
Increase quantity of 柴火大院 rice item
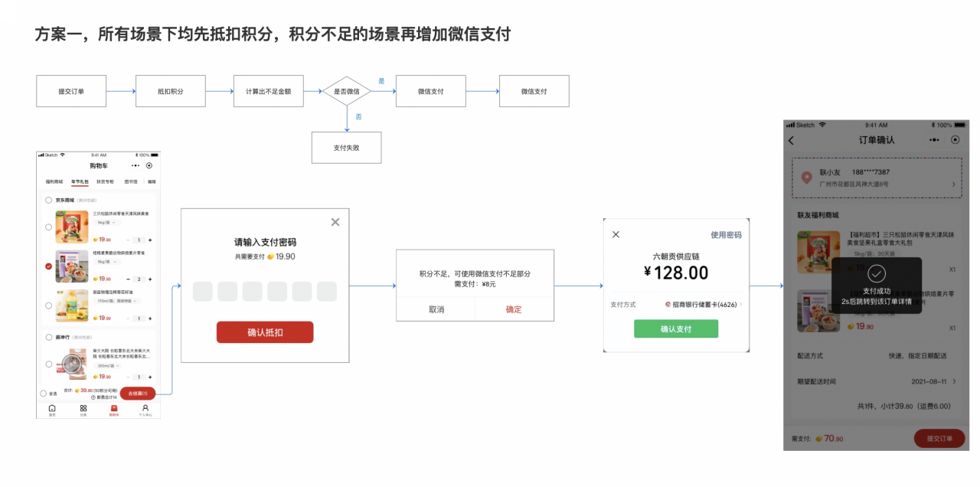[150, 377]
